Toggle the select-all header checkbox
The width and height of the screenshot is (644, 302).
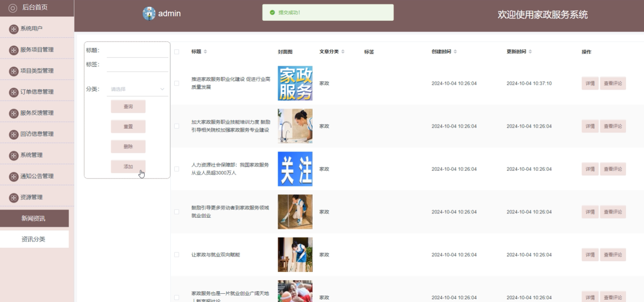tap(177, 52)
